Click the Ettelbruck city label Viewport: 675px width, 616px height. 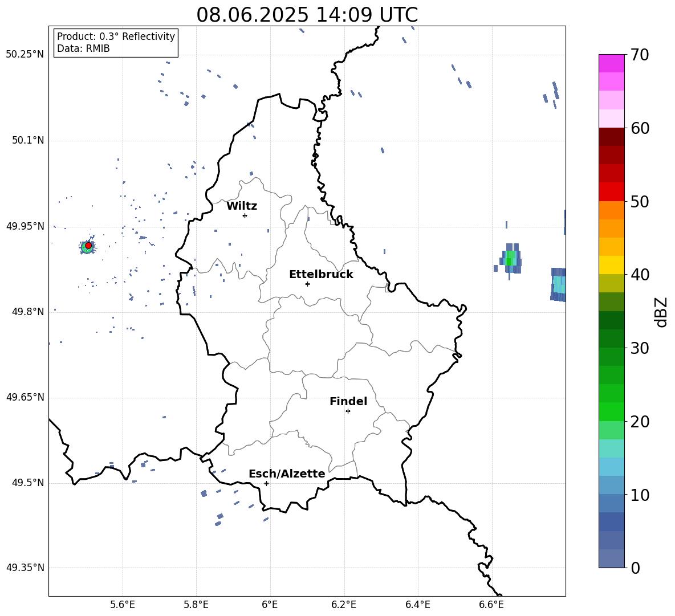(x=321, y=275)
